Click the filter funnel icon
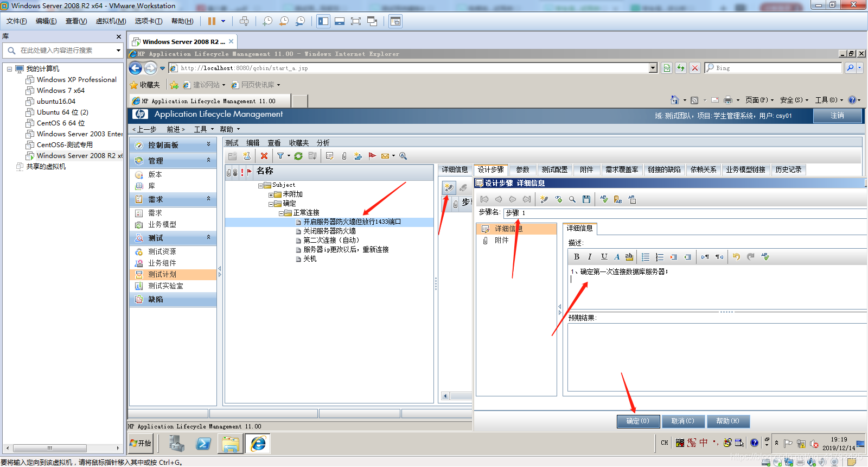 pyautogui.click(x=280, y=156)
